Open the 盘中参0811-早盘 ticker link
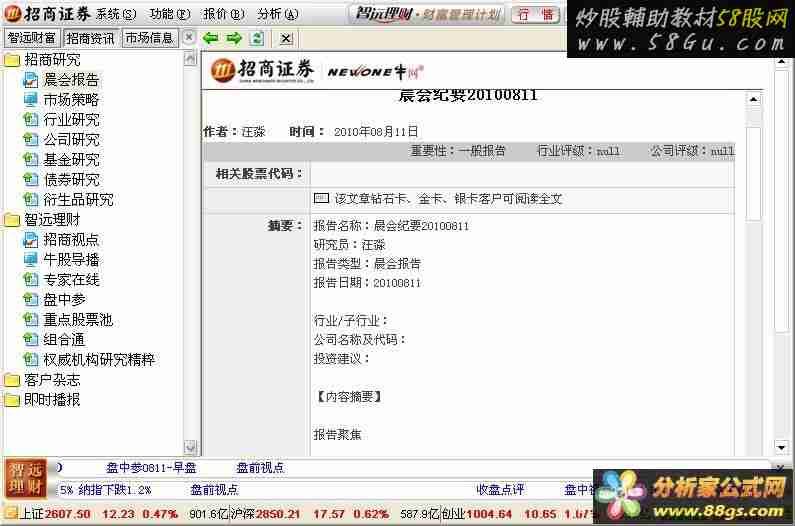The image size is (795, 526). (x=151, y=468)
